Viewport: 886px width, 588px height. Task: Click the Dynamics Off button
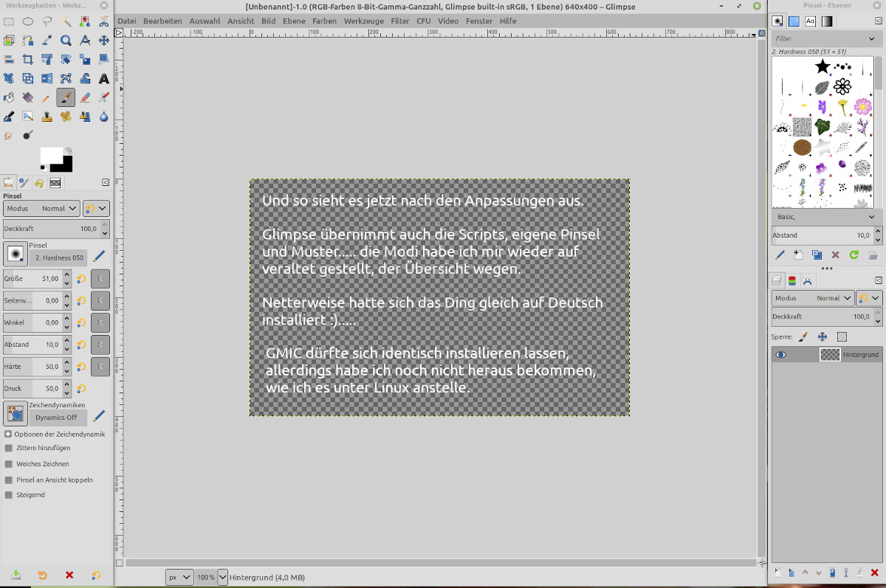(58, 418)
